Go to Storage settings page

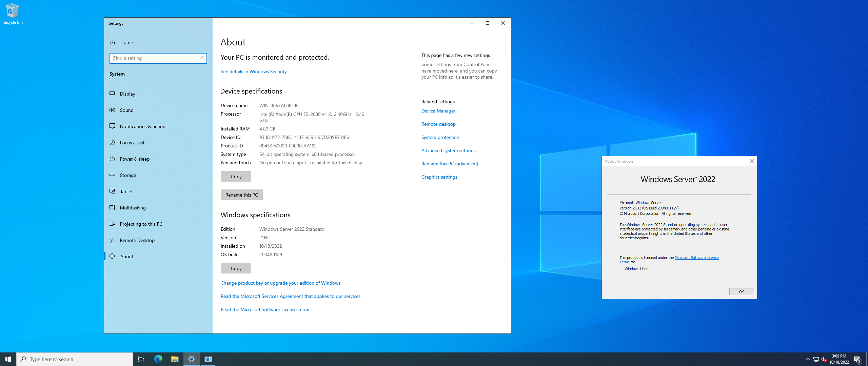tap(158, 175)
